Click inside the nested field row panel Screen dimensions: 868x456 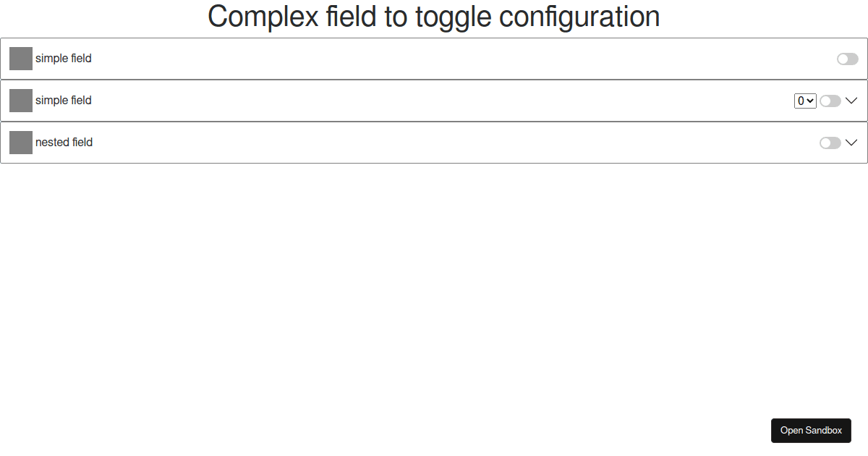[434, 143]
